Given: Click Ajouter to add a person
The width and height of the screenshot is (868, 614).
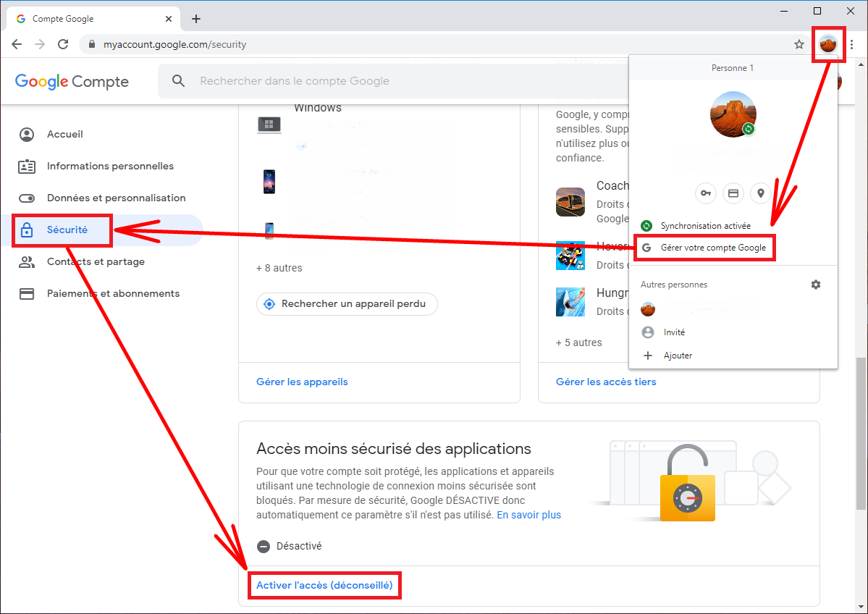Looking at the screenshot, I should 733,356.
